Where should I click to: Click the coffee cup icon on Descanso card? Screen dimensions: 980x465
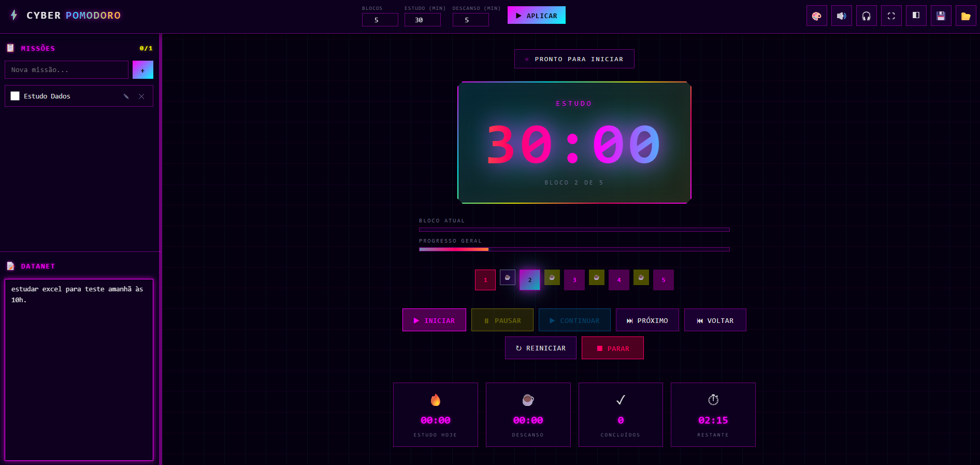528,400
